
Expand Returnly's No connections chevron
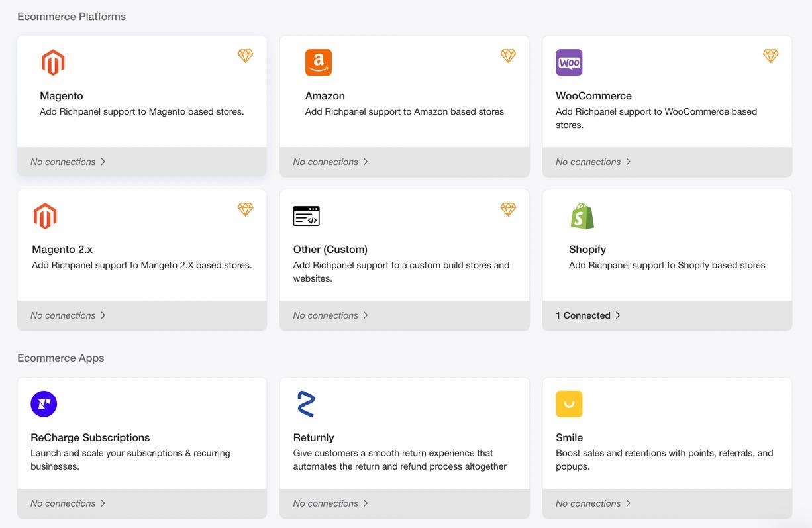pyautogui.click(x=366, y=503)
